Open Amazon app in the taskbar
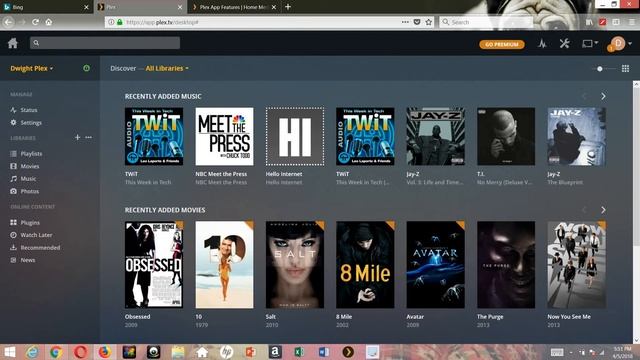640x360 pixels. coord(275,352)
